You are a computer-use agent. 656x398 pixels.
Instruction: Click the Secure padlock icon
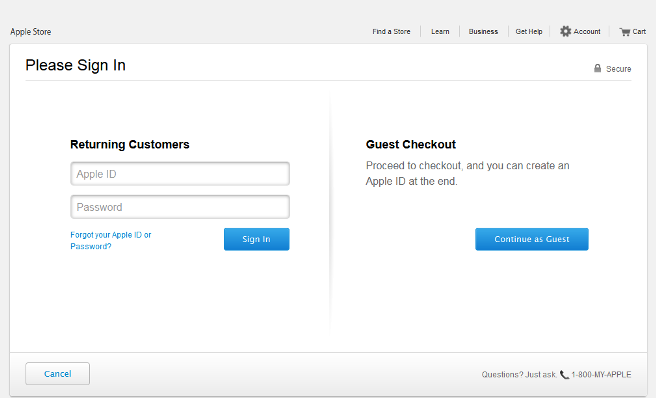[597, 68]
